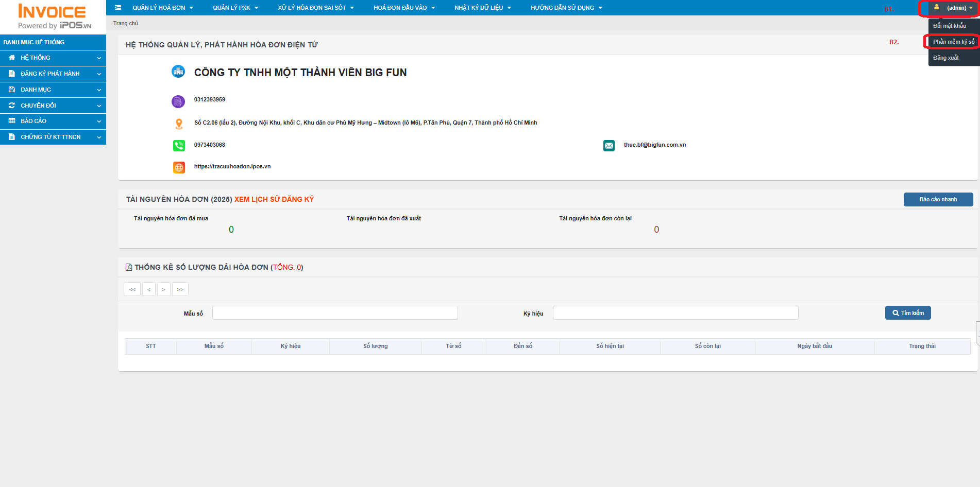Screen dimensions: 980x487
Task: Expand ĐĂNG KÝ PHÁT HÀNH sidebar section
Action: [x=53, y=74]
